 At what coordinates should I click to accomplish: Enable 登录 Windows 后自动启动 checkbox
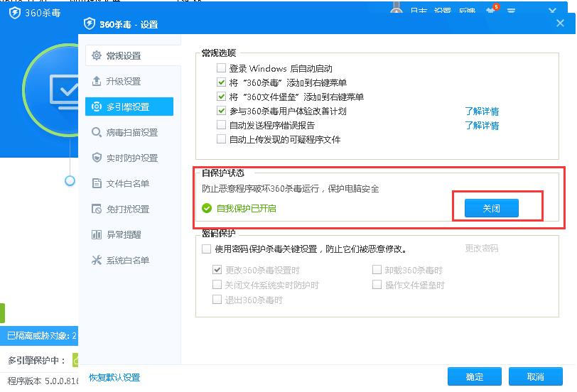click(221, 68)
